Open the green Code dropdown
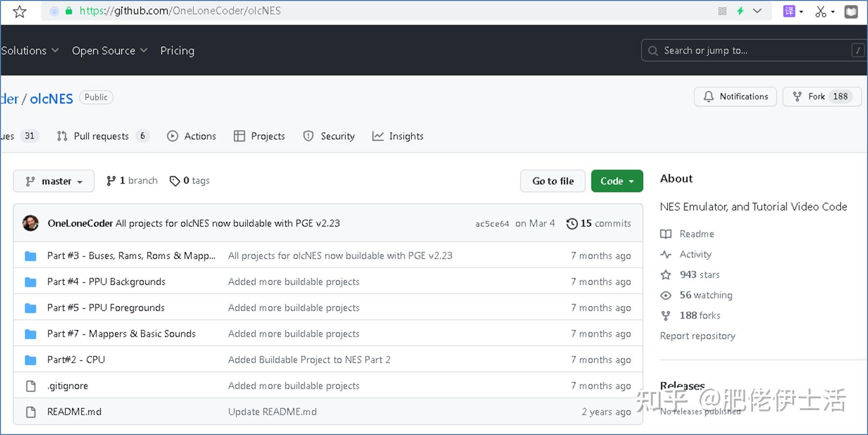This screenshot has height=435, width=868. tap(617, 181)
